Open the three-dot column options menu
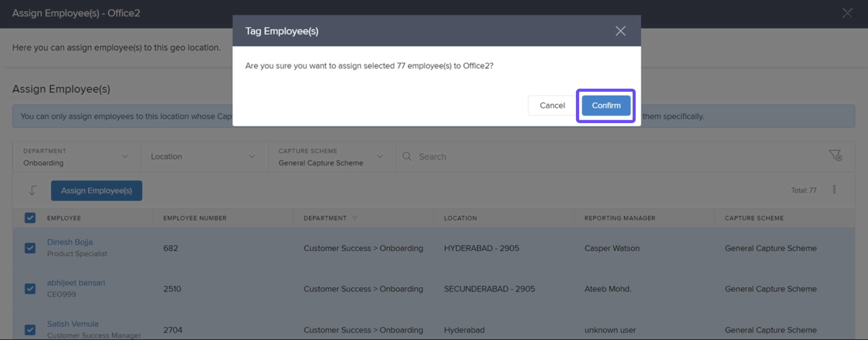868x340 pixels. coord(834,189)
